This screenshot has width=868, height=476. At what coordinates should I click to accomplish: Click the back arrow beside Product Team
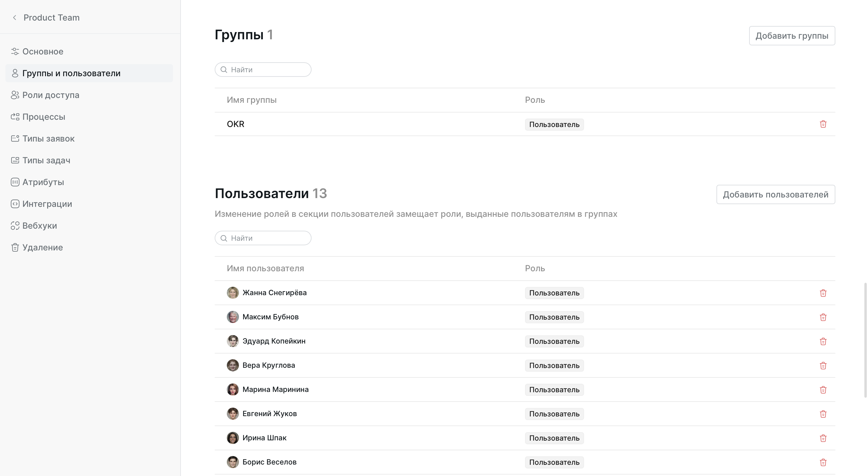(15, 18)
